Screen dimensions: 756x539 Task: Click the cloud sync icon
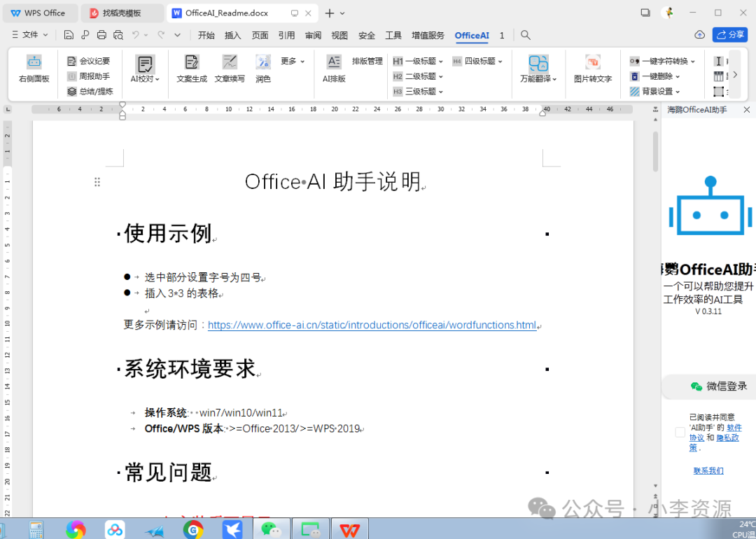tap(699, 35)
